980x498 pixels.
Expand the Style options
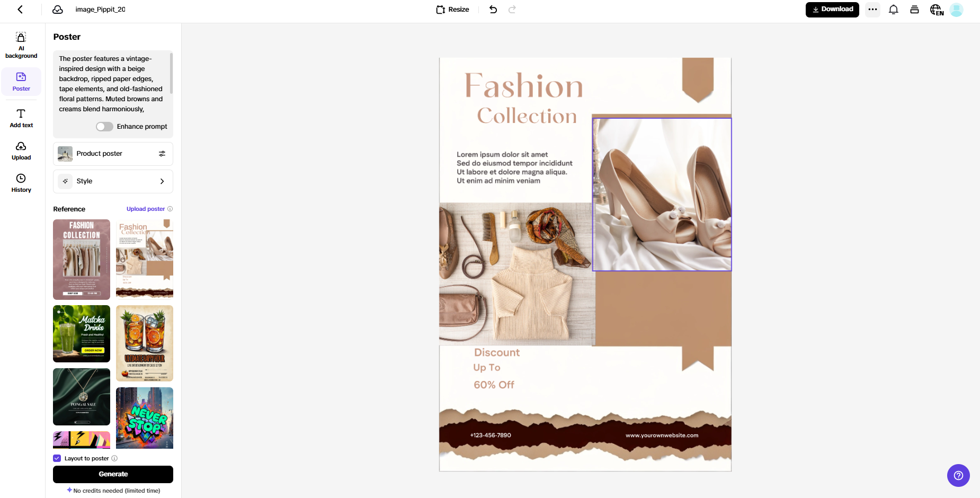click(162, 181)
